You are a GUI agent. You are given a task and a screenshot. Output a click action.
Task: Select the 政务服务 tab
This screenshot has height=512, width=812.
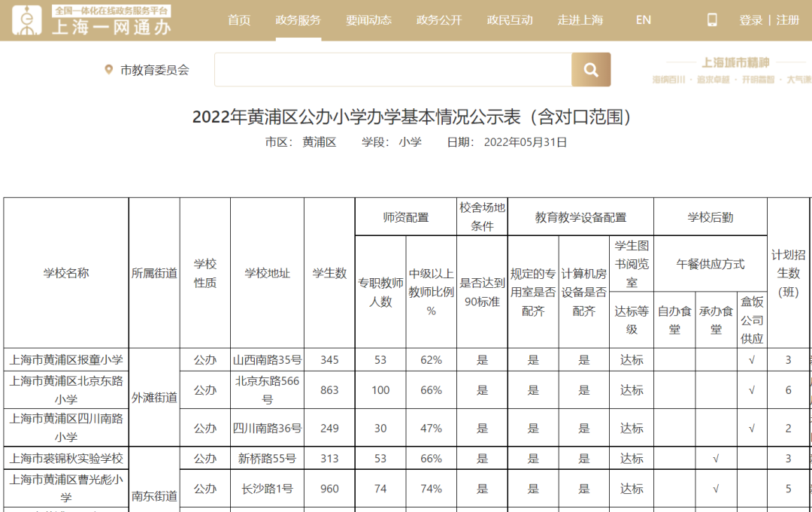click(x=298, y=20)
